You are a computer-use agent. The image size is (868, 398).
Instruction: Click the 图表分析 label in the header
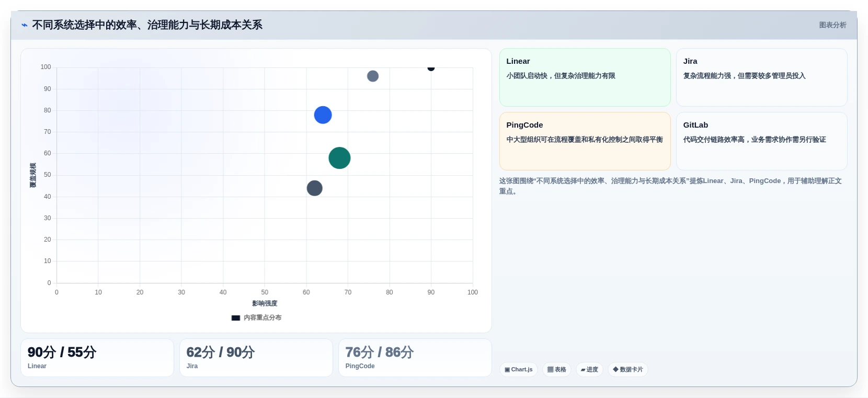click(832, 25)
